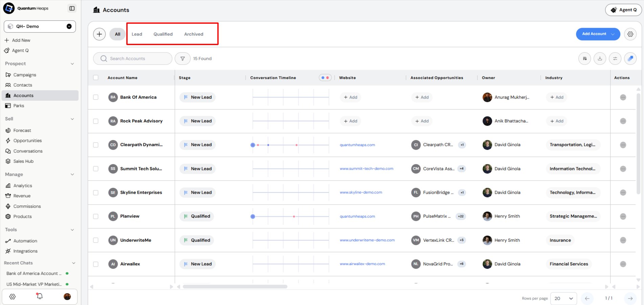Open user profile avatar in sidebar
The height and width of the screenshot is (305, 644).
tap(67, 297)
